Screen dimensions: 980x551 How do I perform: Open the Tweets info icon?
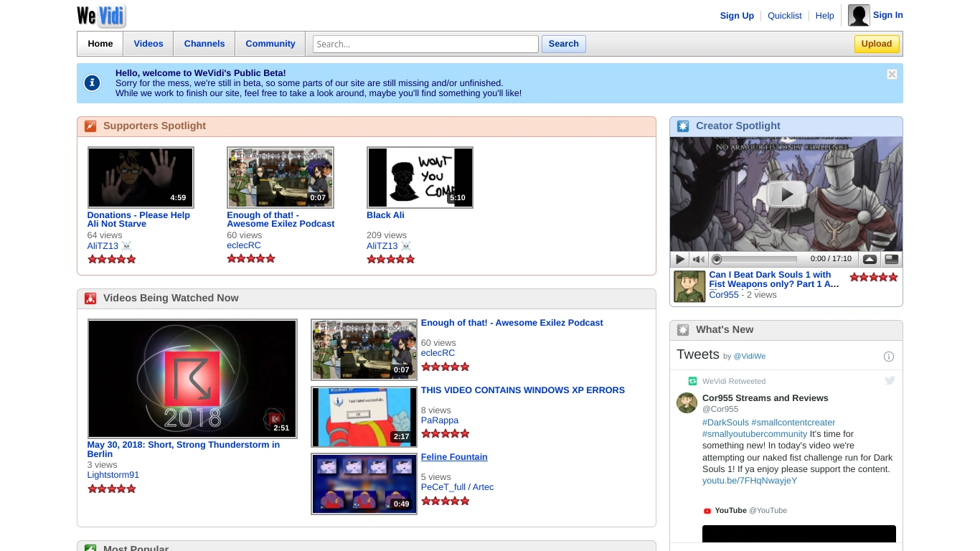889,357
